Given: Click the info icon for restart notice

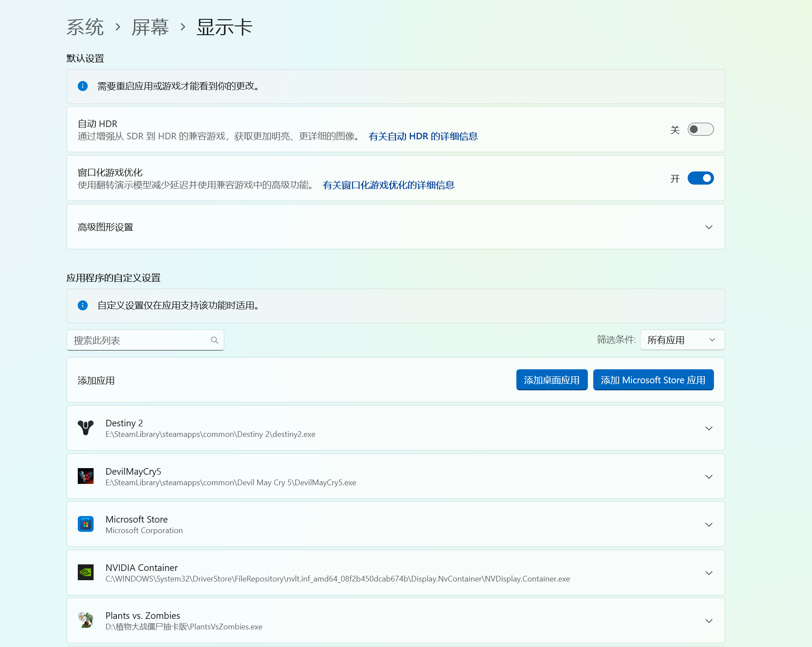Looking at the screenshot, I should tap(83, 86).
